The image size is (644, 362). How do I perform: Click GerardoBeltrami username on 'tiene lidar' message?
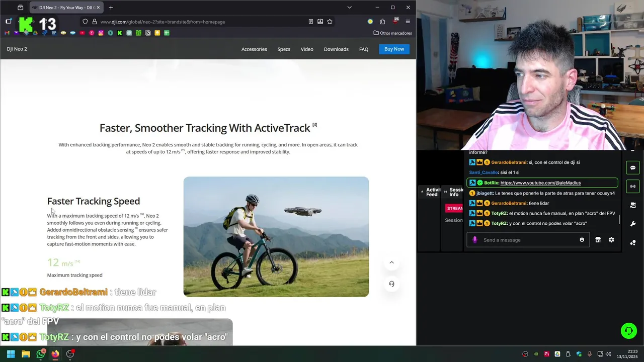coord(509,203)
